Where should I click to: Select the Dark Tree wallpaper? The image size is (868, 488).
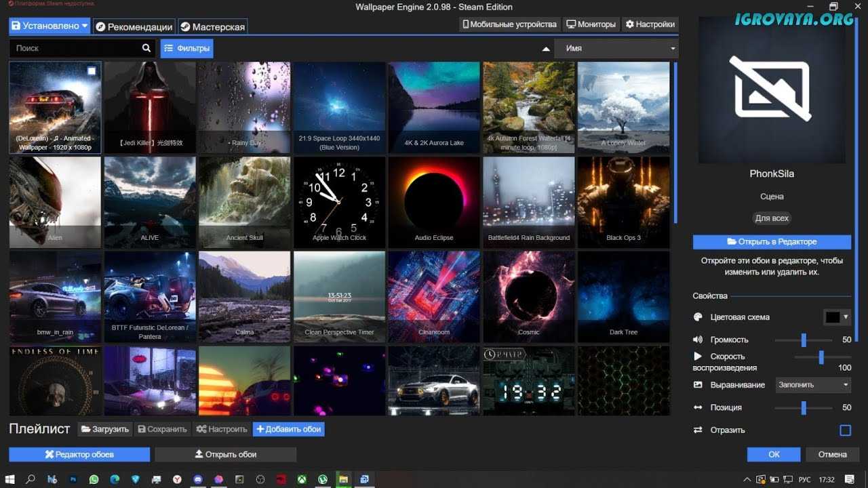coord(623,297)
